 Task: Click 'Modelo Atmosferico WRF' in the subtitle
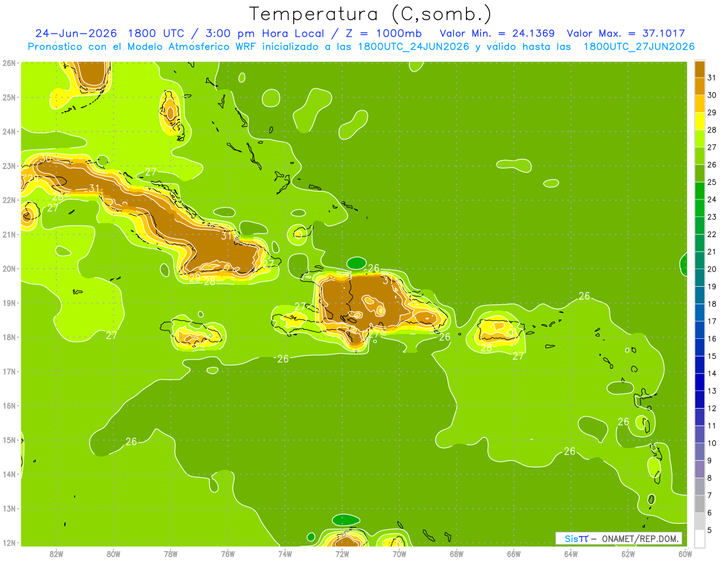[193, 47]
